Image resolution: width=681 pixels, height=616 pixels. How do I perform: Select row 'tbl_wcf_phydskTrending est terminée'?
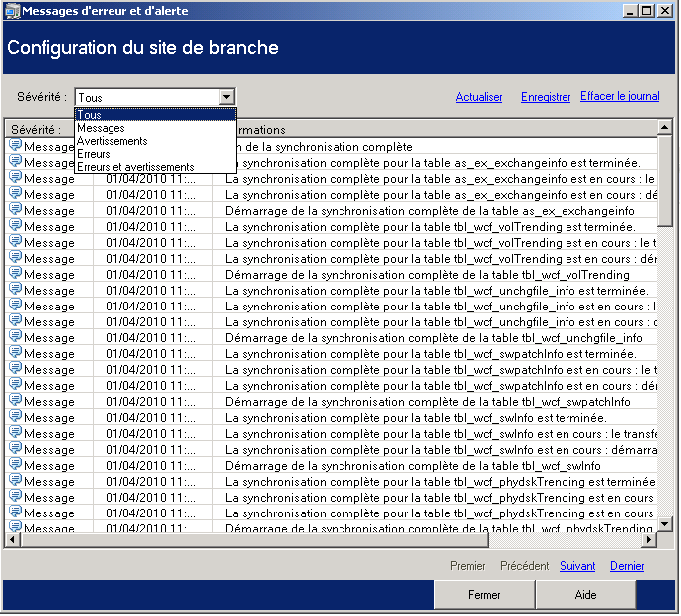tap(331, 481)
